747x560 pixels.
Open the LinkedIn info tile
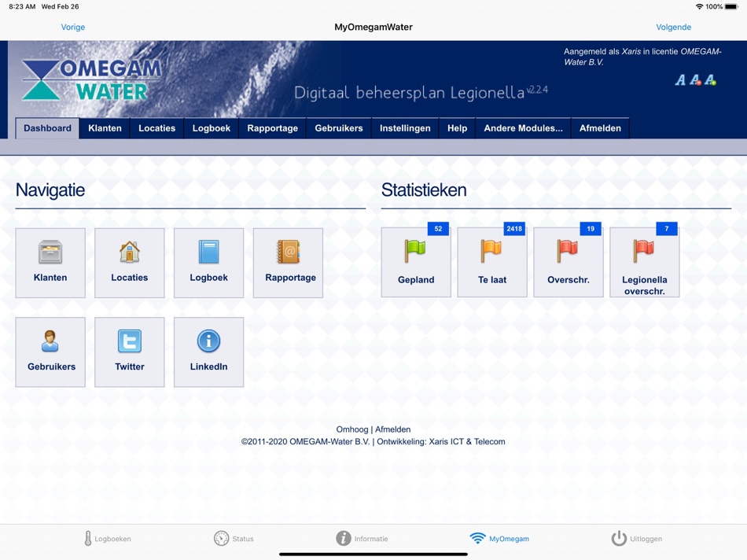point(208,352)
